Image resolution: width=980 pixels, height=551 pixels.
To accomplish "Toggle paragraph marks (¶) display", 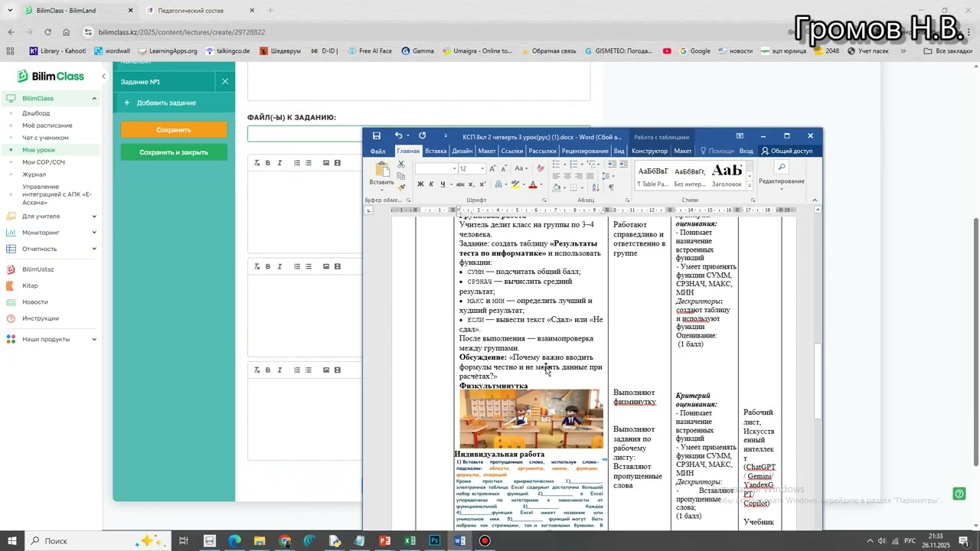I will click(611, 187).
